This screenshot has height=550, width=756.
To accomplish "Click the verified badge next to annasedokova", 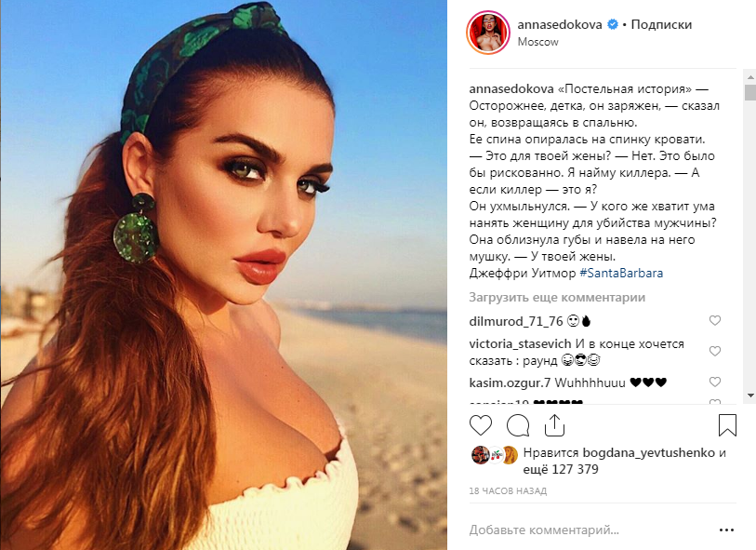I will pyautogui.click(x=612, y=24).
